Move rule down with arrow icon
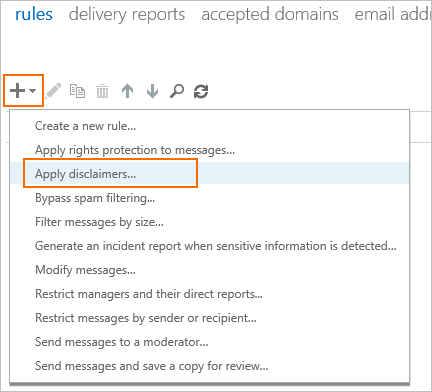432x392 pixels. pos(152,91)
